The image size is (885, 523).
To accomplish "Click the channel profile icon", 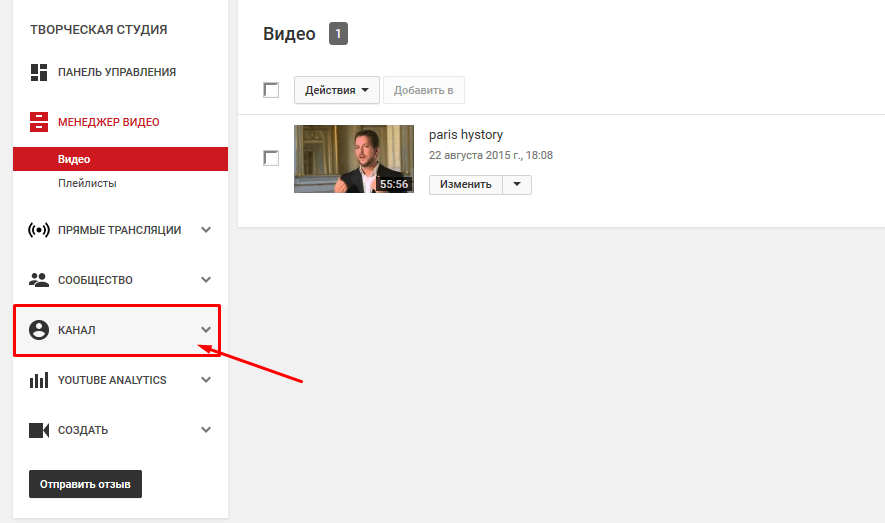I will (39, 330).
